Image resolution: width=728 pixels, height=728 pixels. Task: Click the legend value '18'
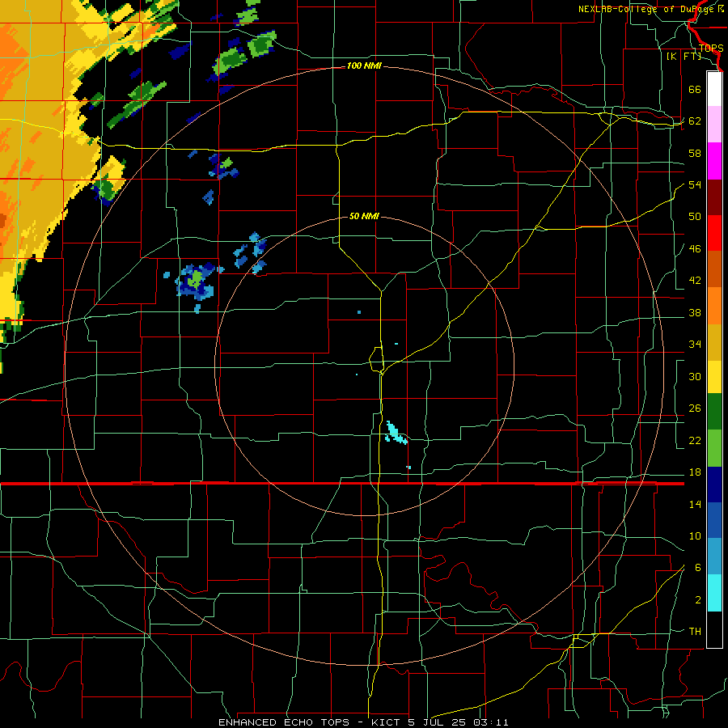point(695,472)
